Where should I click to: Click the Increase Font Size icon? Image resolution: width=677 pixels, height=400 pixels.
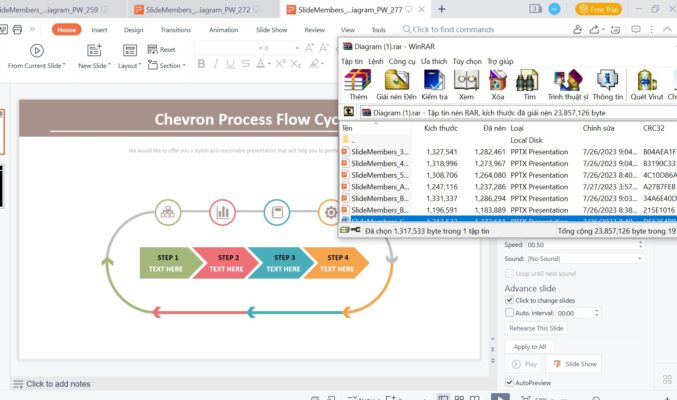[x=310, y=48]
